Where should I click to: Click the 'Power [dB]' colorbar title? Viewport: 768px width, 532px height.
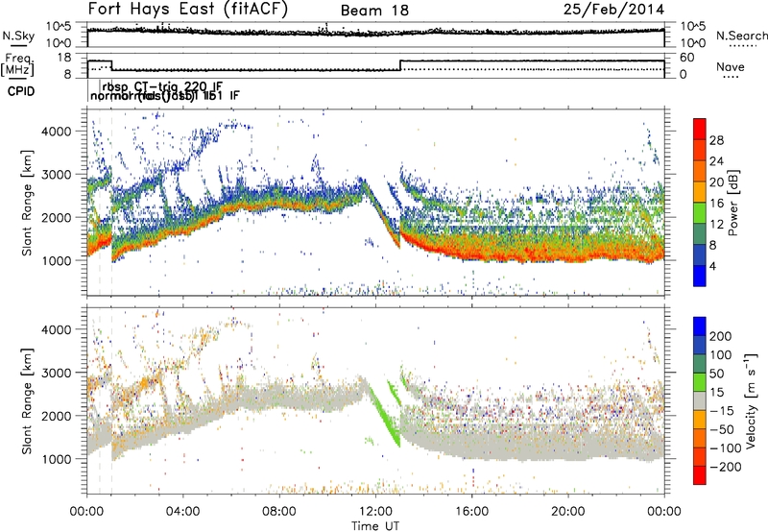pos(732,204)
